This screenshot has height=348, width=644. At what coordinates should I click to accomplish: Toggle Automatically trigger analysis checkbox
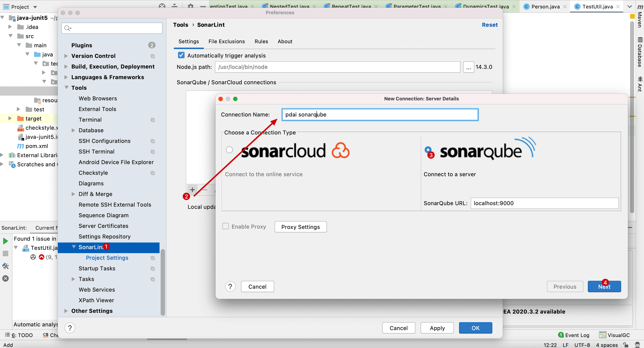(x=181, y=55)
